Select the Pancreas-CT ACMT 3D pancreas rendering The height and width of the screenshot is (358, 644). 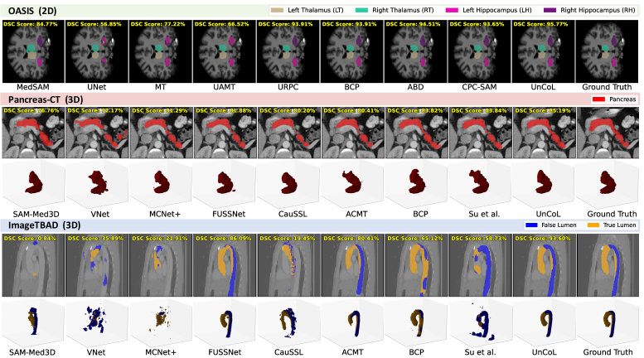point(353,183)
